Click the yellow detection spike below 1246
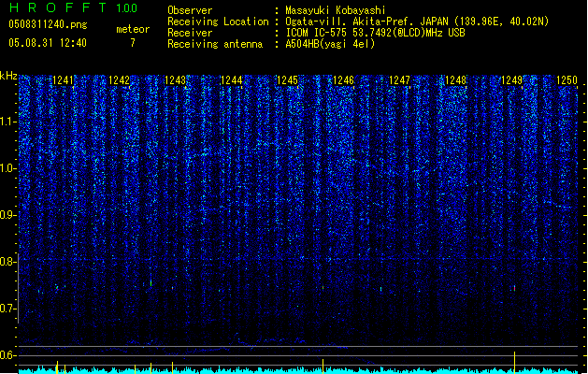 (x=323, y=367)
